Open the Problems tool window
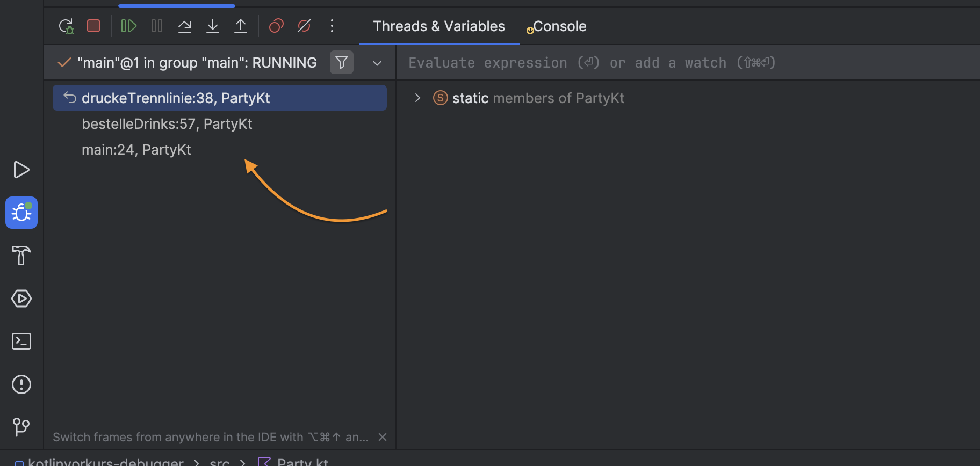 pos(21,384)
